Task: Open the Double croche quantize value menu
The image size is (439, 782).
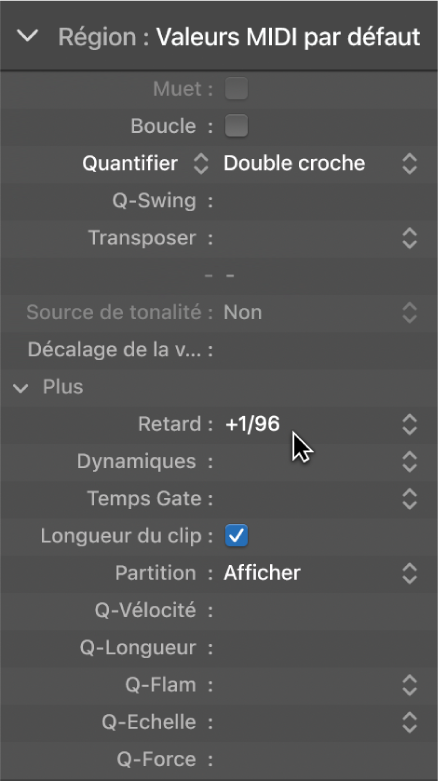Action: (319, 164)
